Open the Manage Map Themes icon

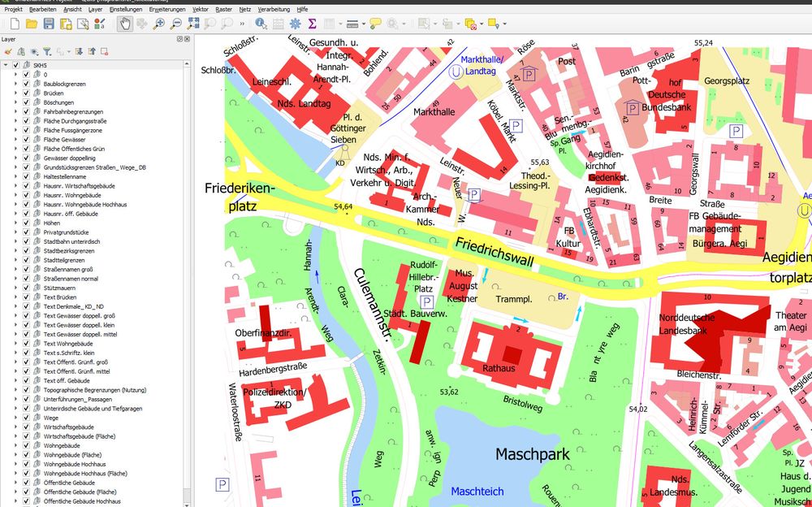(x=33, y=50)
